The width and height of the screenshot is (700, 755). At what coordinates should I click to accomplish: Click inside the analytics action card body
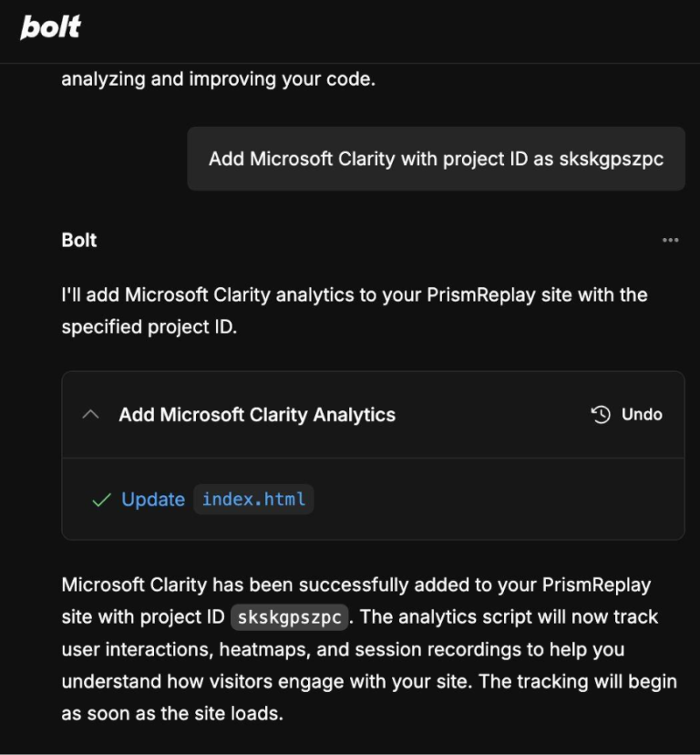[x=372, y=500]
